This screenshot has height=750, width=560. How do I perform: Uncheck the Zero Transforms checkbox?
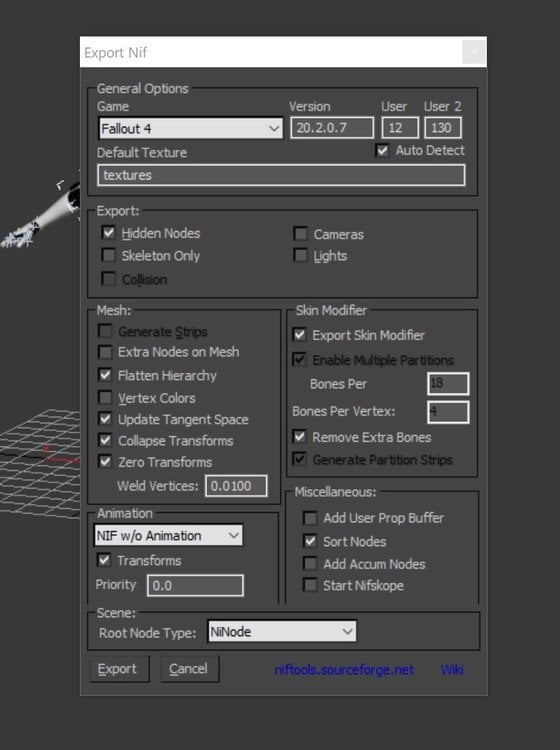coord(105,462)
